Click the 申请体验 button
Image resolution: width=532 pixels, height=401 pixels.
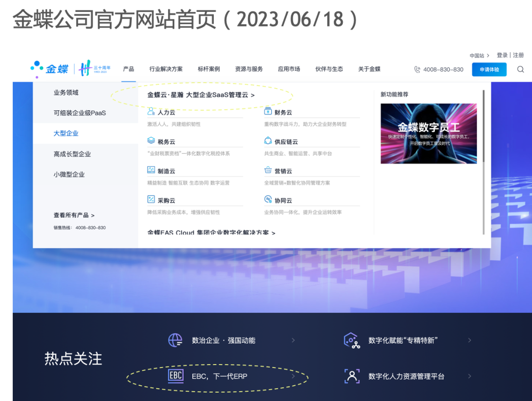(x=489, y=69)
